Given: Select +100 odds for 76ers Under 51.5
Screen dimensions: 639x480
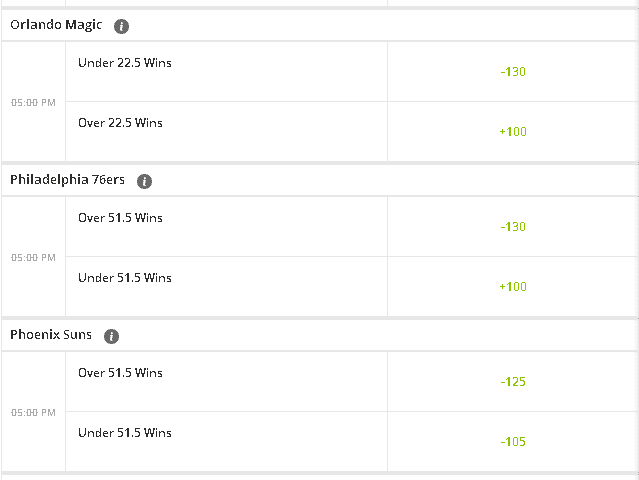Looking at the screenshot, I should tap(513, 286).
